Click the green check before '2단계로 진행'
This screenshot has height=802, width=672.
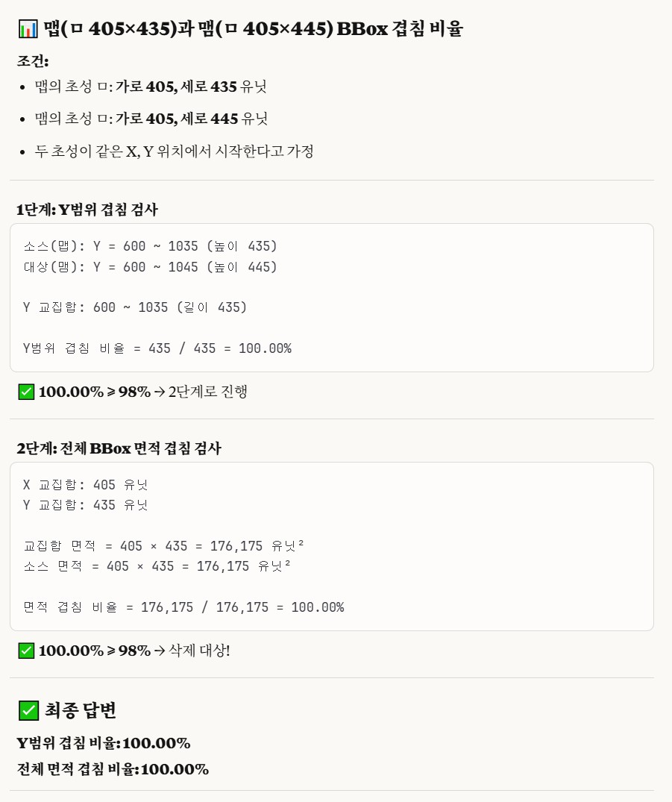tap(26, 392)
